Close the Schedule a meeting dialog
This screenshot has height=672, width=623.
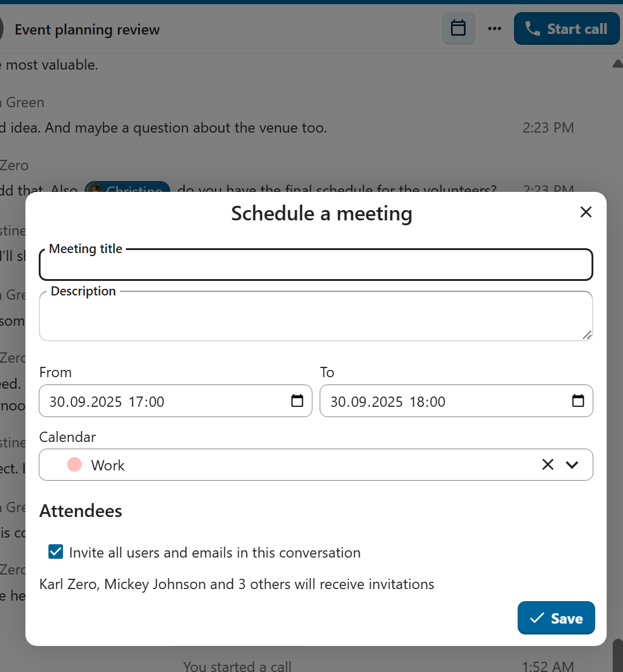[x=585, y=212]
